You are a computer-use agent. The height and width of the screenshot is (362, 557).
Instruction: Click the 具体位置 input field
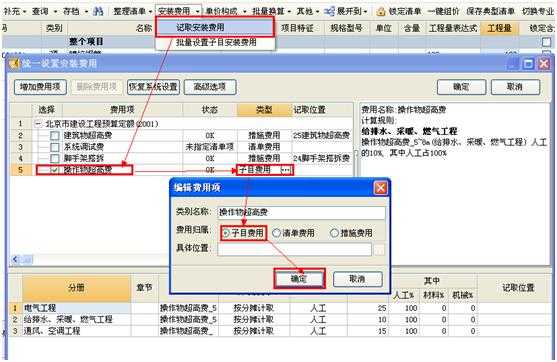[294, 249]
